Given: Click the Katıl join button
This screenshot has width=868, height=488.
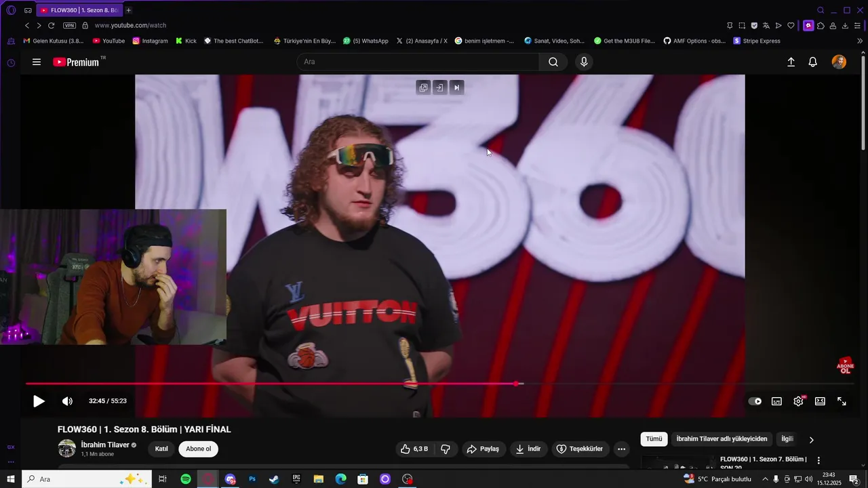Looking at the screenshot, I should 161,449.
